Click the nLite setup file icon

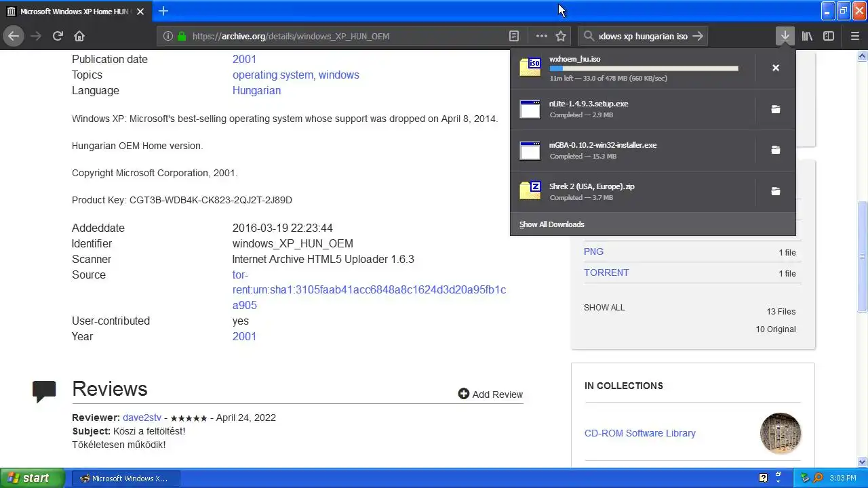tap(530, 108)
